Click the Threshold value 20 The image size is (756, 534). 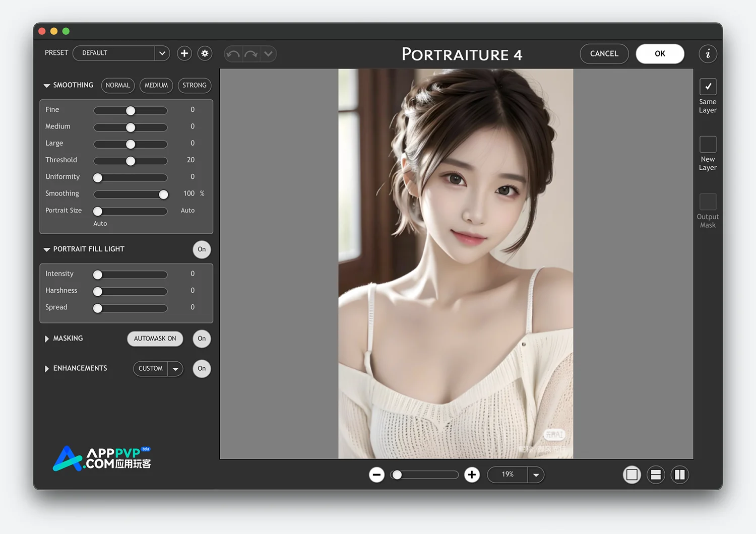[x=191, y=160]
